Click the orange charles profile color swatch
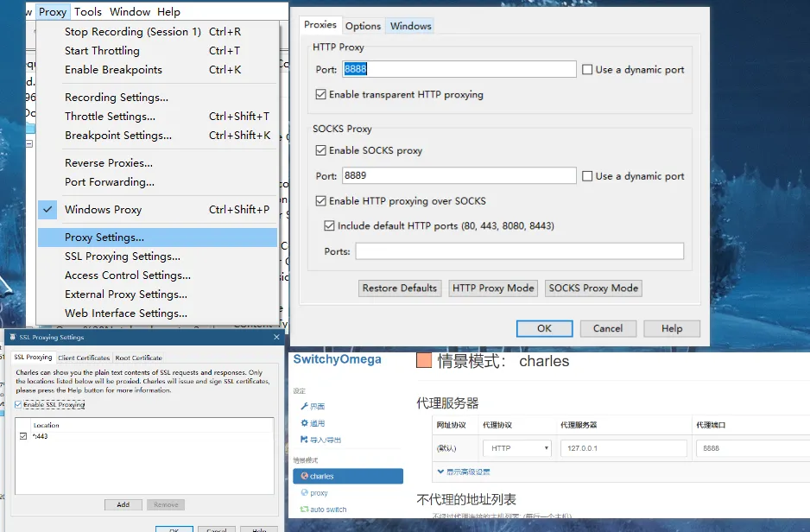The image size is (810, 532). point(423,361)
